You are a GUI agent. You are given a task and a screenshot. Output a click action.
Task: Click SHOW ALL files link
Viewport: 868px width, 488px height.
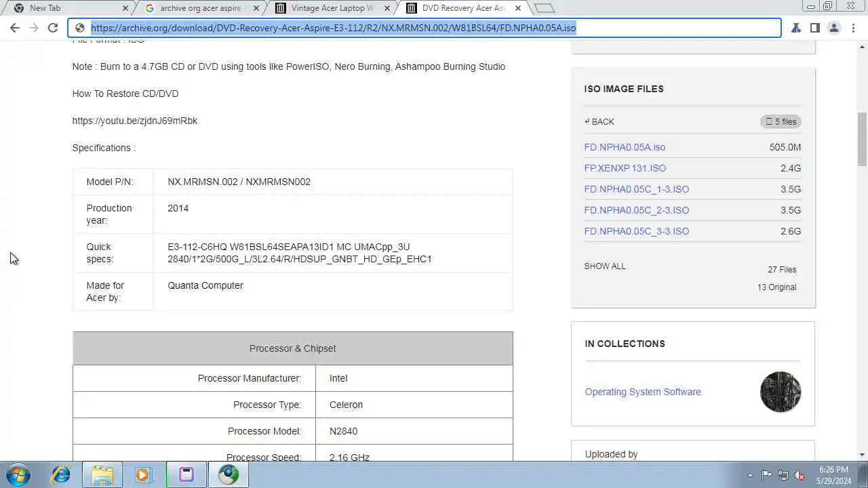coord(605,266)
